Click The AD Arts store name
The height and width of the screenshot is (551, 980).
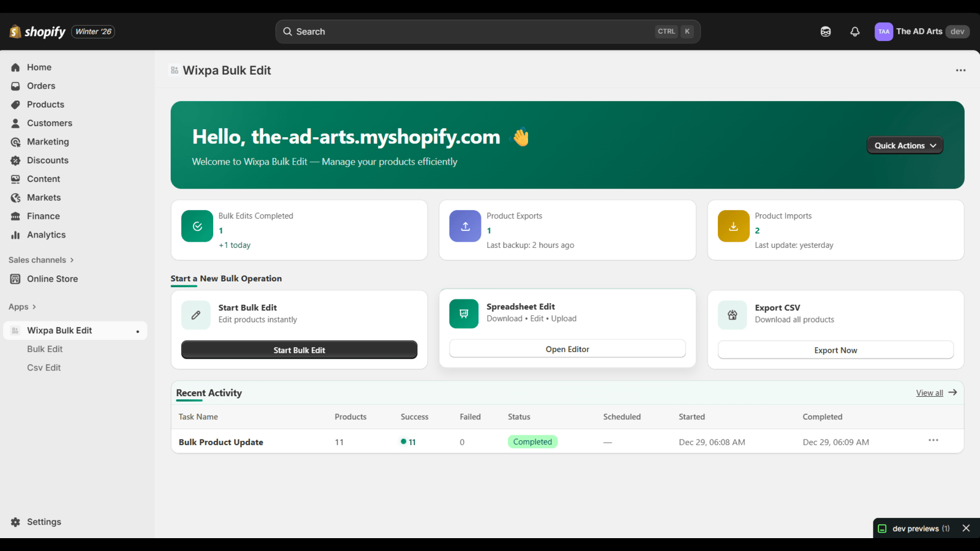pos(919,32)
